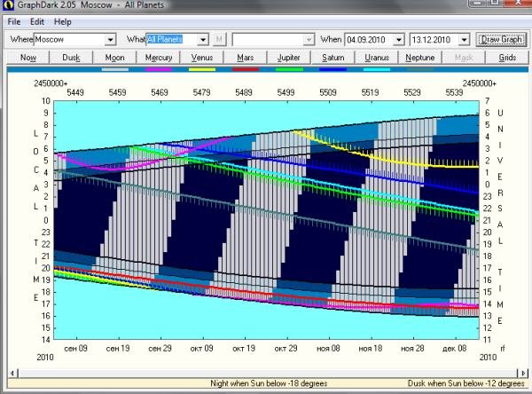
Task: Click the Grids button
Action: pyautogui.click(x=507, y=58)
